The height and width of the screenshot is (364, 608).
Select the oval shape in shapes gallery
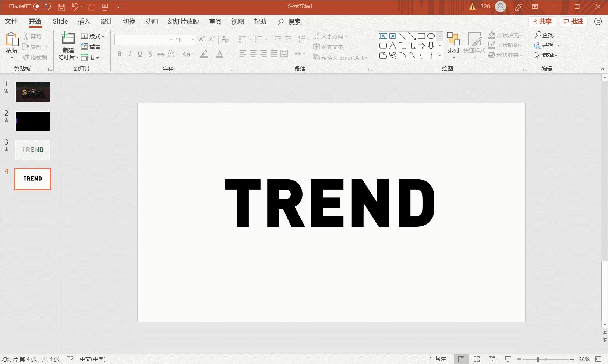click(431, 36)
